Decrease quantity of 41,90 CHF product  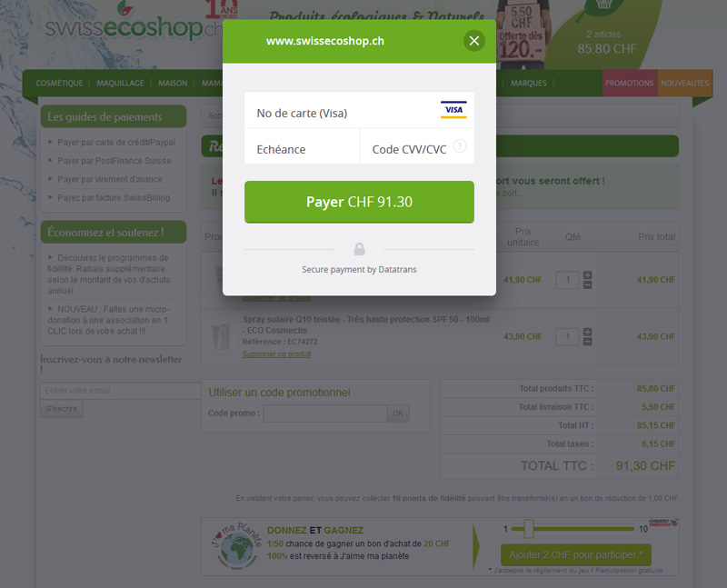tap(587, 284)
